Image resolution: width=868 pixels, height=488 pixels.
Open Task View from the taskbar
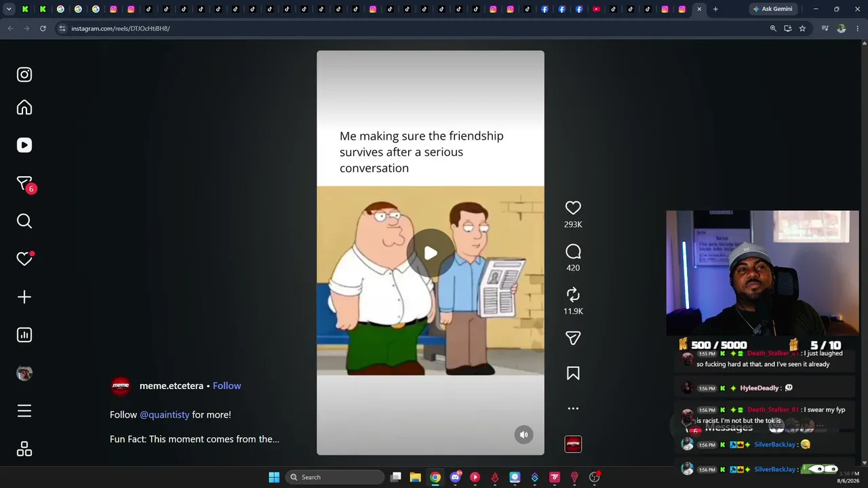coord(396,477)
